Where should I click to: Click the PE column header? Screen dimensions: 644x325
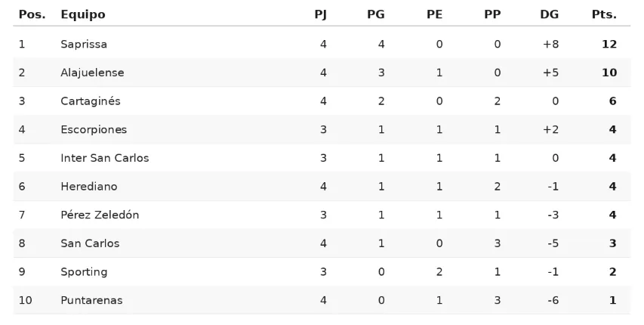tap(435, 14)
